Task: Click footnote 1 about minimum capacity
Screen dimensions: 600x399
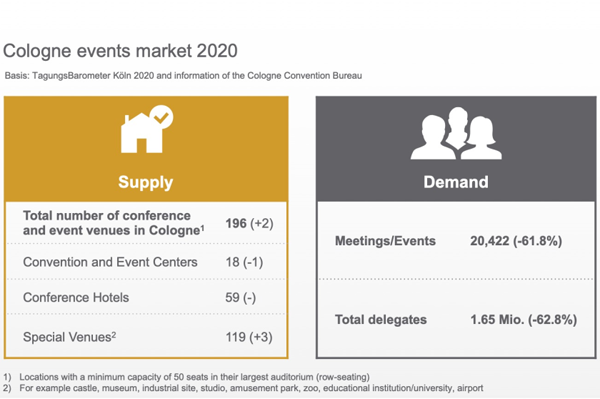Action: (x=186, y=377)
